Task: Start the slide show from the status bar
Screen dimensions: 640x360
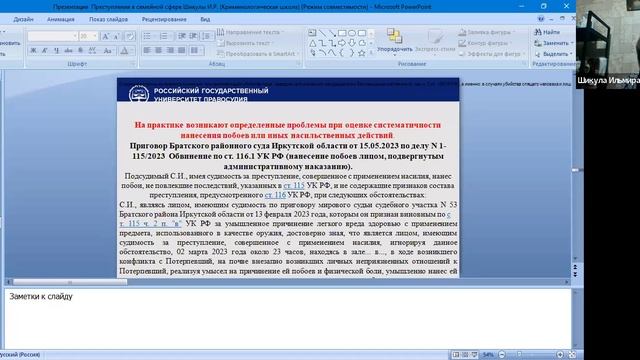Action: pyautogui.click(x=474, y=355)
